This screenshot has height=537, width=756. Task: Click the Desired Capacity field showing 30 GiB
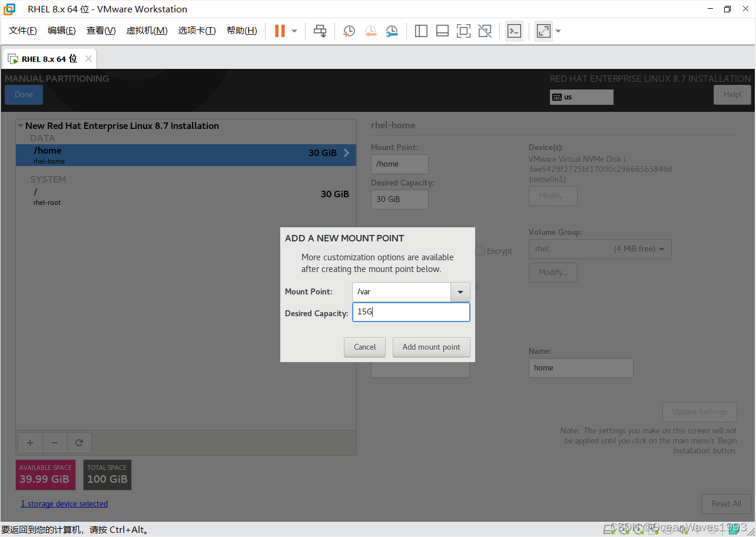click(x=400, y=200)
